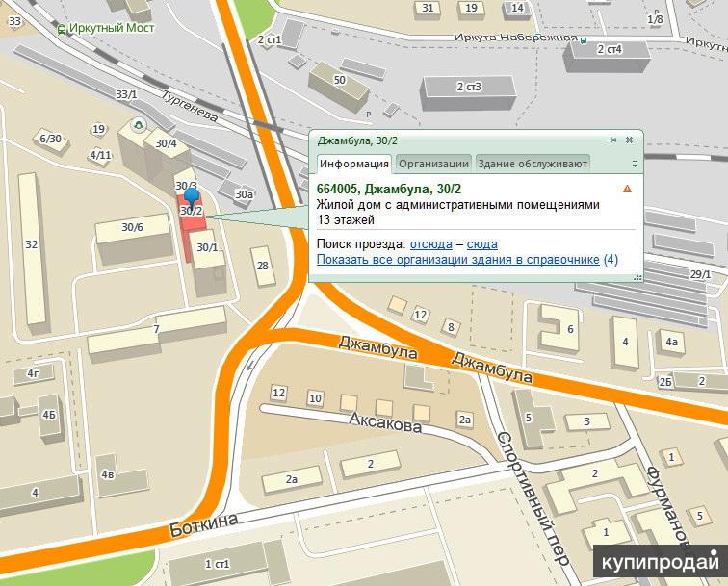Open the Организации tab

coord(433,164)
